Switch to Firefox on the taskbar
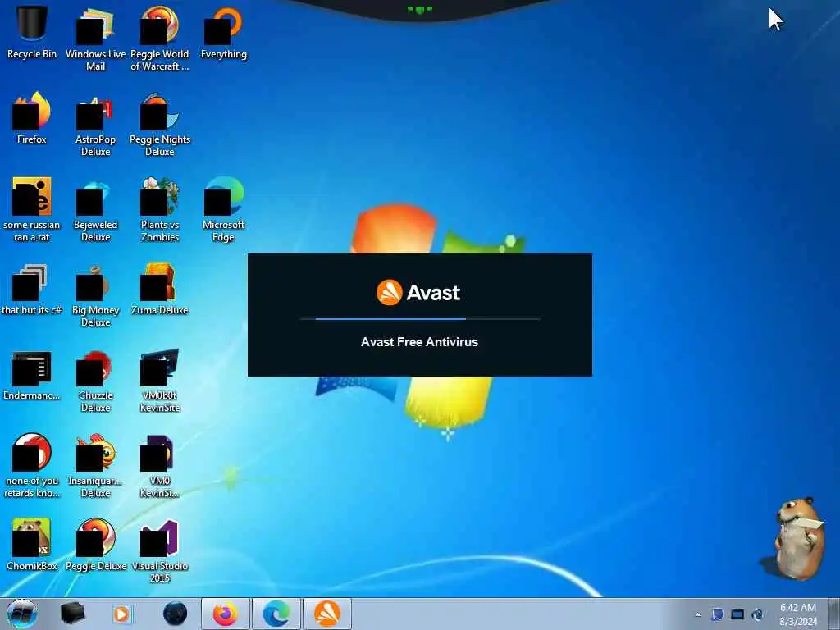 [x=226, y=614]
